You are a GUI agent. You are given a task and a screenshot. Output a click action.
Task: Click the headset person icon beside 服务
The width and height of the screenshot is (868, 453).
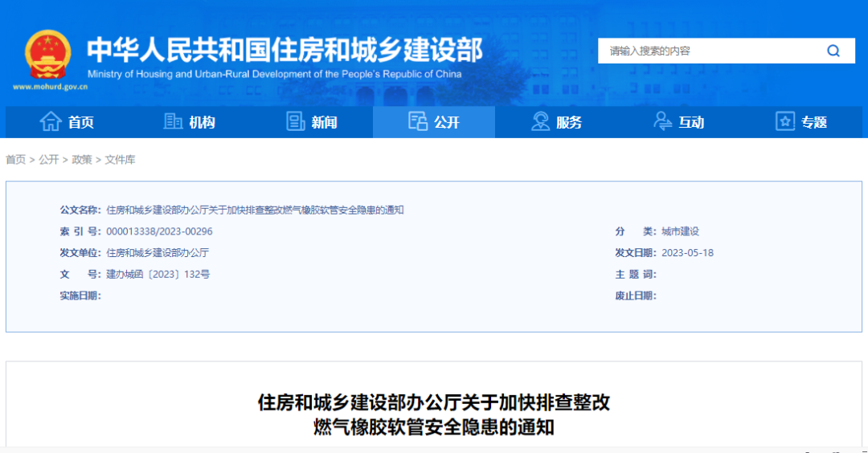tap(540, 121)
